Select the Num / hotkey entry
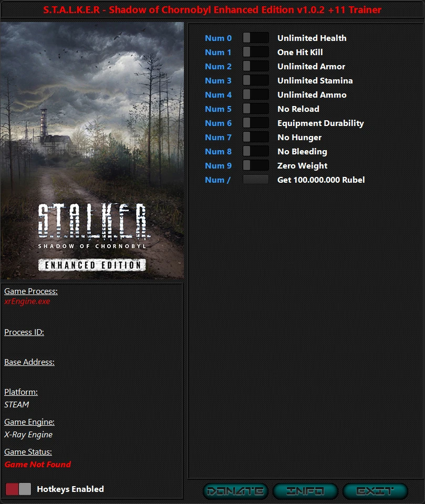This screenshot has width=425, height=504. (217, 180)
